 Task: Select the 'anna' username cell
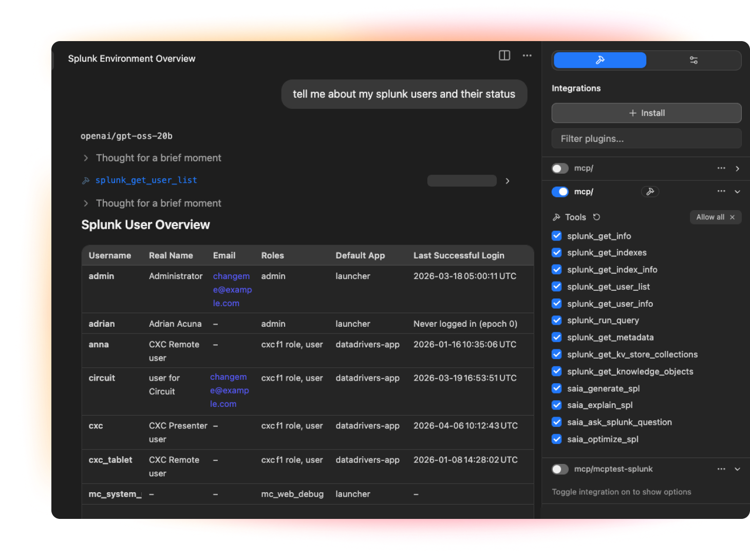(x=99, y=344)
